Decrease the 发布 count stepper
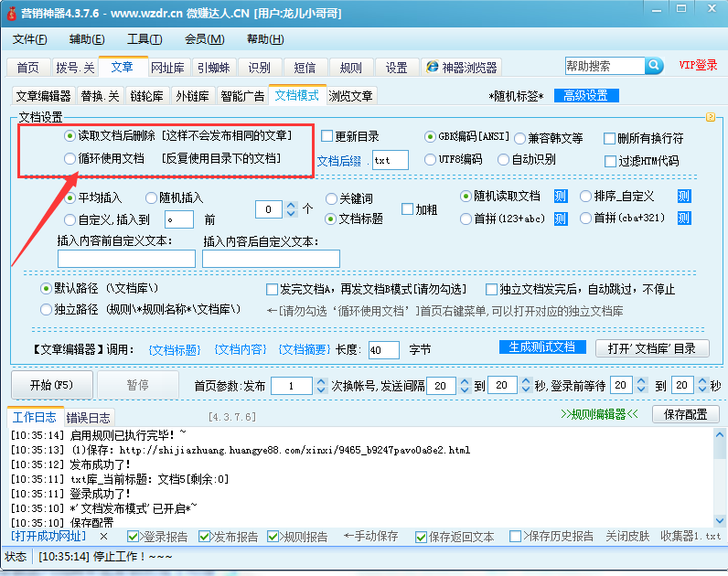Screen dimensions: 728x576 pyautogui.click(x=321, y=389)
